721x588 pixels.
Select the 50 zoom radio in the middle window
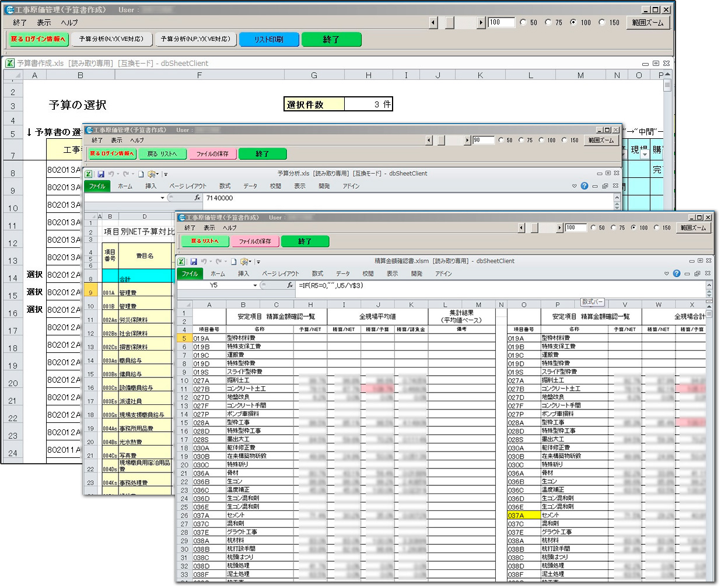pyautogui.click(x=501, y=140)
